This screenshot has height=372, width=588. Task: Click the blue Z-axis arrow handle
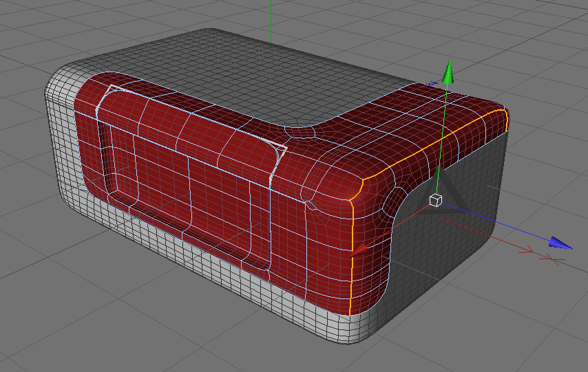pos(560,243)
